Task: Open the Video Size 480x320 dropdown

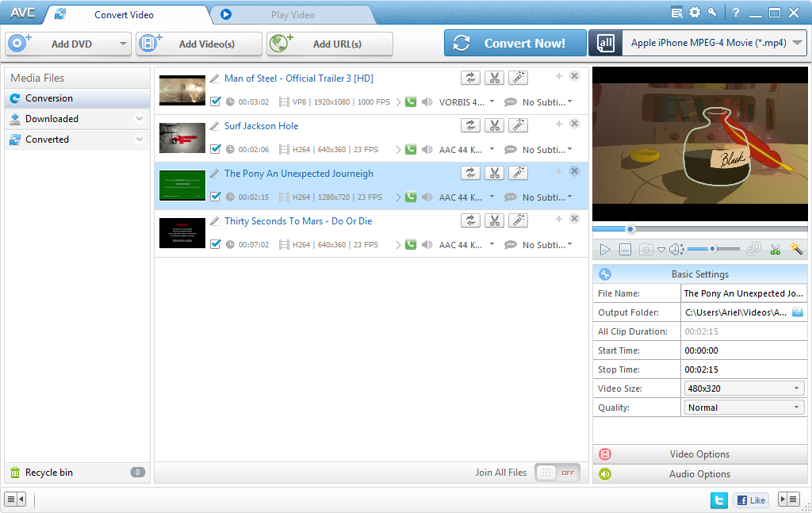Action: click(744, 389)
